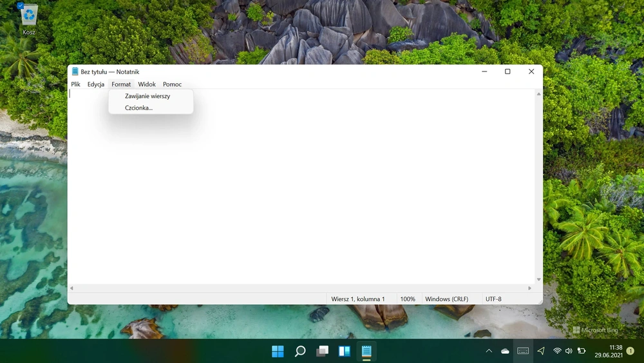Open the Plik menu

coord(75,84)
